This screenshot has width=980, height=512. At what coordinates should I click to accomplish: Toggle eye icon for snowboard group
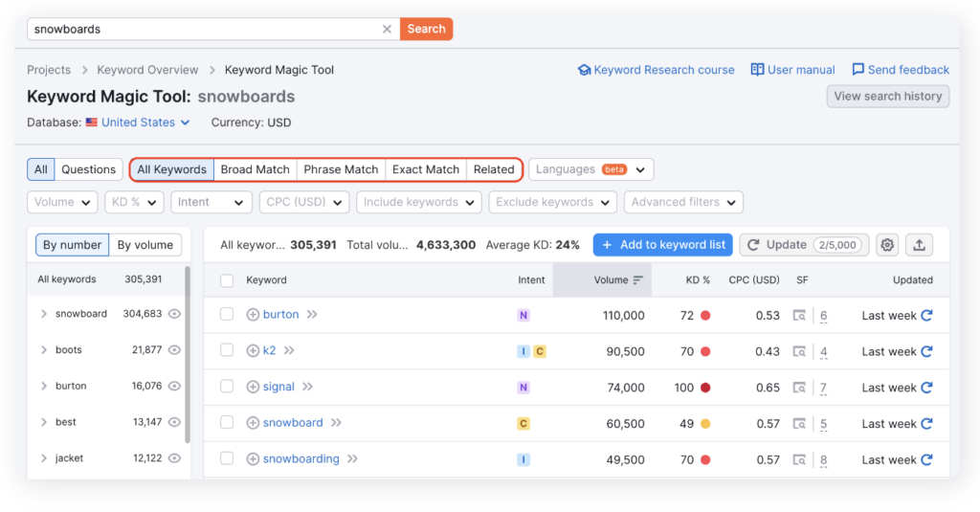click(174, 314)
